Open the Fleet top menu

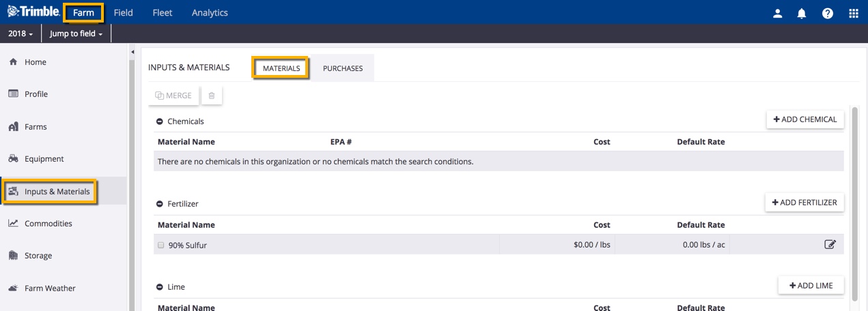pyautogui.click(x=163, y=13)
